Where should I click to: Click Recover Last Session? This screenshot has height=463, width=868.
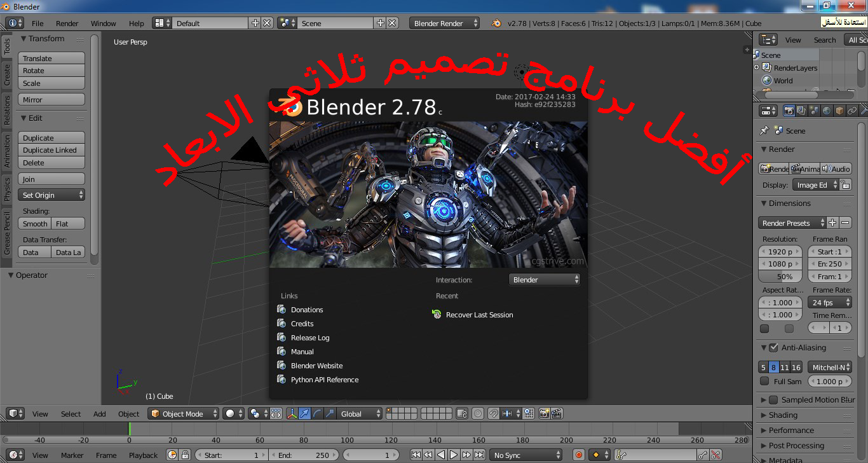pyautogui.click(x=479, y=315)
